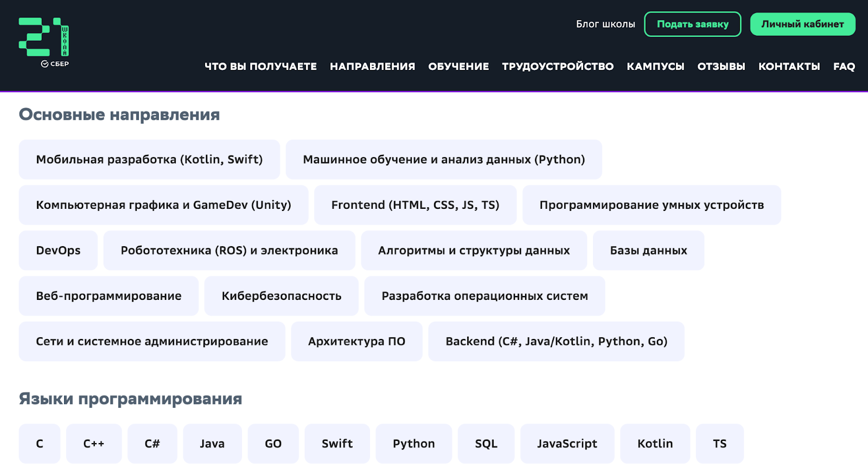Pick the Frontend (HTML, CSS, JS, TS) tag
The height and width of the screenshot is (474, 868).
(415, 205)
